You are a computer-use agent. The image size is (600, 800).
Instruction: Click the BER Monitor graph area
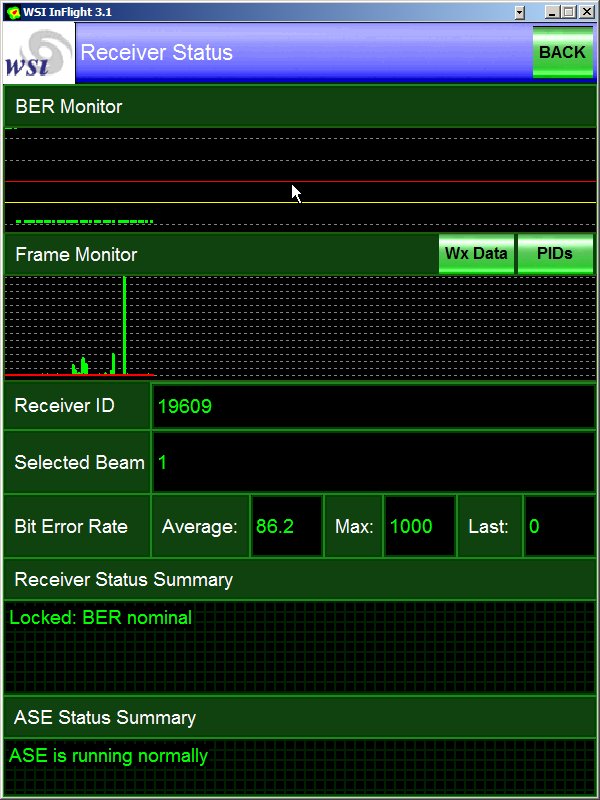pyautogui.click(x=300, y=179)
